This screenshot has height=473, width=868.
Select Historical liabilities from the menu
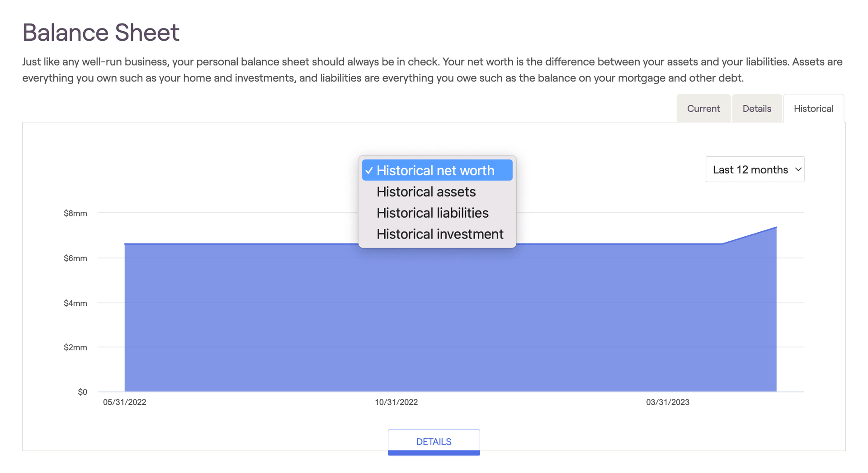click(433, 213)
